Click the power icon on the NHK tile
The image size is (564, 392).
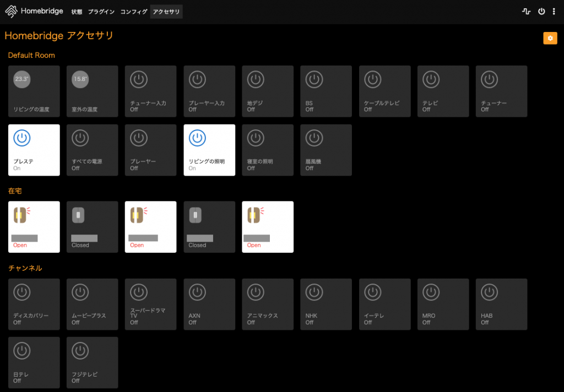(314, 292)
